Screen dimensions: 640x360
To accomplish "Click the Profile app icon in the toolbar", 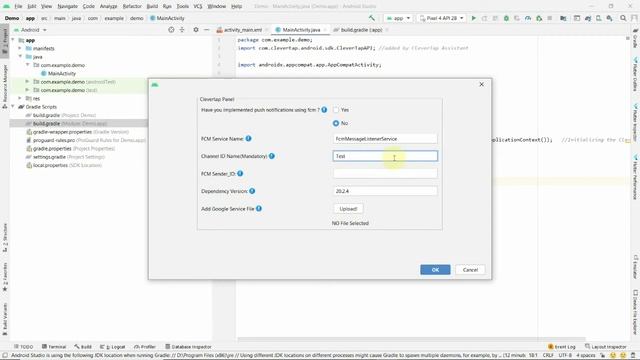I will [x=528, y=18].
